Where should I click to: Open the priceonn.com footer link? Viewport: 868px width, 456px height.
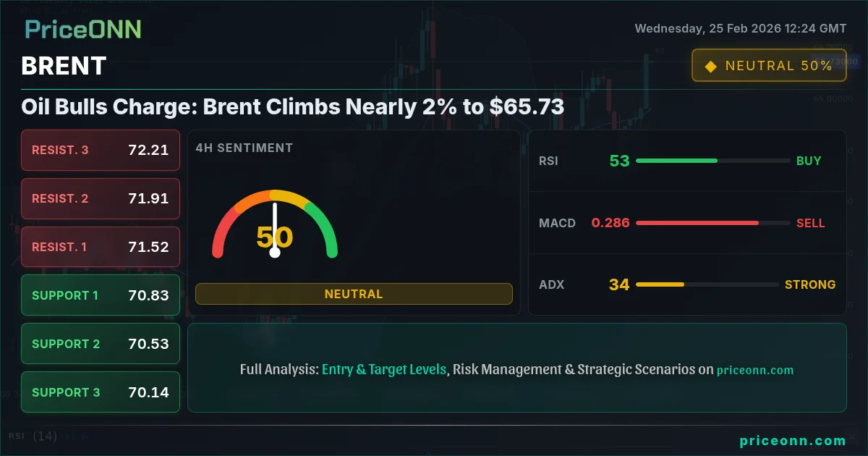(x=793, y=441)
